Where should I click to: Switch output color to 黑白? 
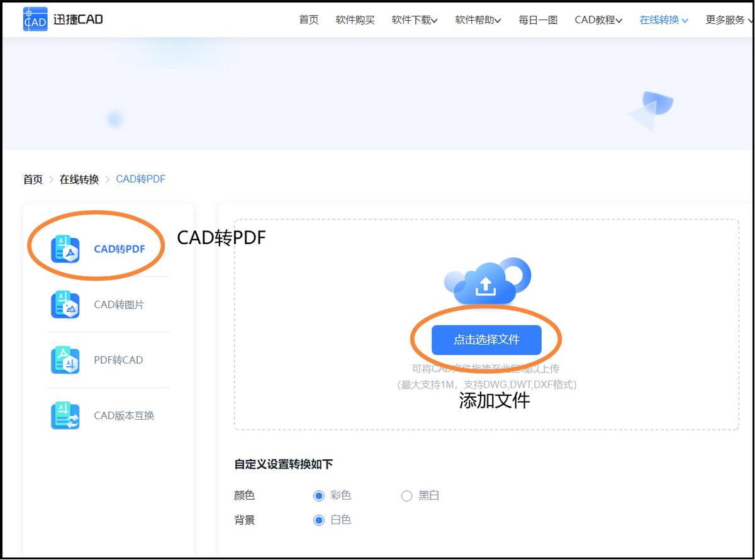(x=406, y=495)
